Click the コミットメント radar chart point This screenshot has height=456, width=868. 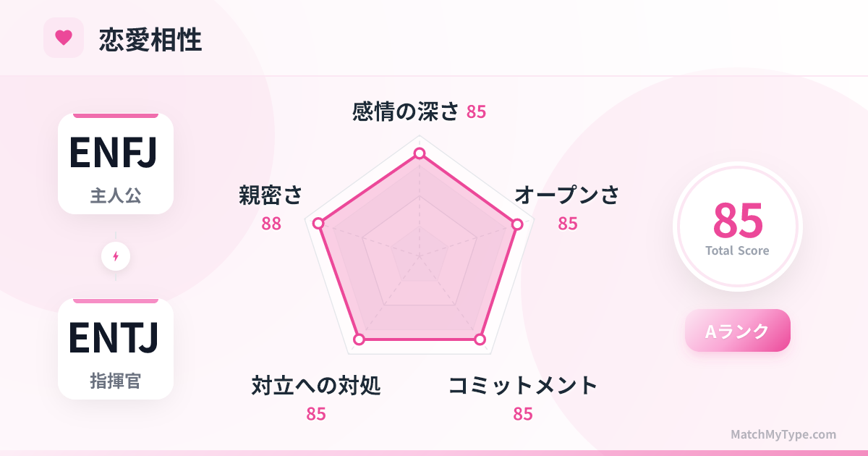(479, 339)
